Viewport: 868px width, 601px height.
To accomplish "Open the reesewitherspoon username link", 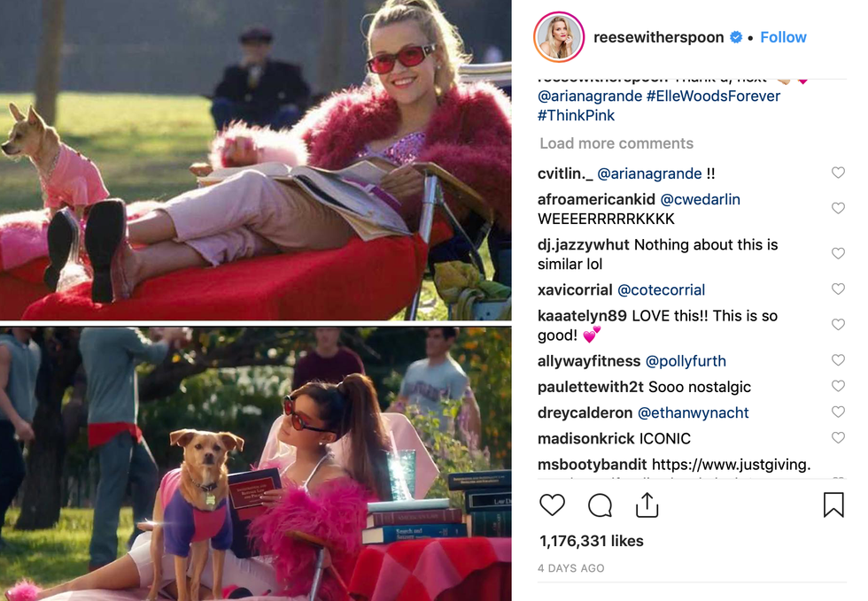I will pyautogui.click(x=658, y=37).
